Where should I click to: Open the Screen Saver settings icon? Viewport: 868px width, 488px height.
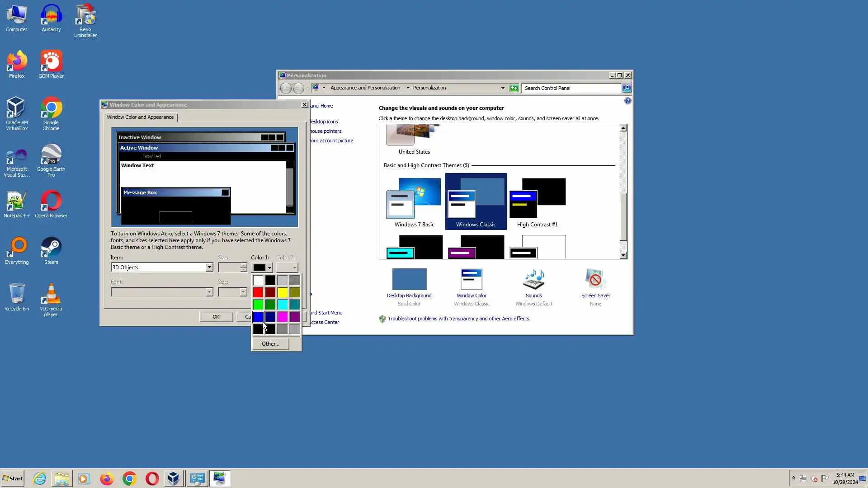(595, 280)
